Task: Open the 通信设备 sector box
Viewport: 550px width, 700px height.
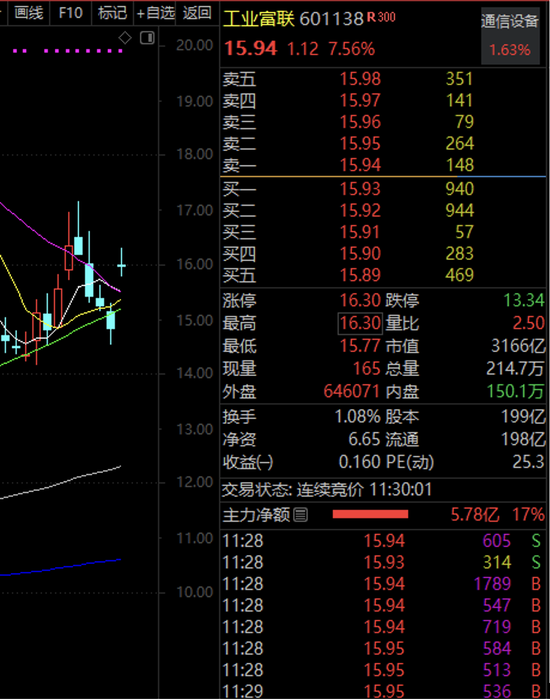Action: [510, 35]
